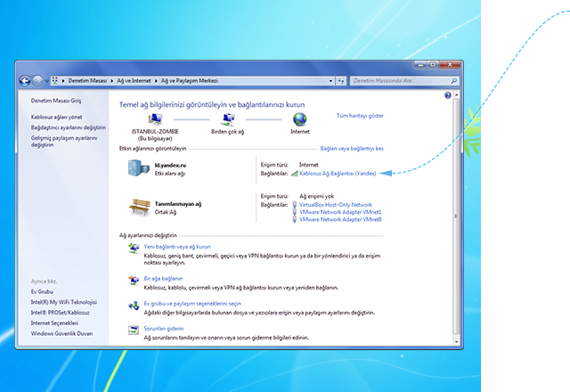The width and height of the screenshot is (570, 392).
Task: Click the Forward navigation arrow button
Action: 37,81
